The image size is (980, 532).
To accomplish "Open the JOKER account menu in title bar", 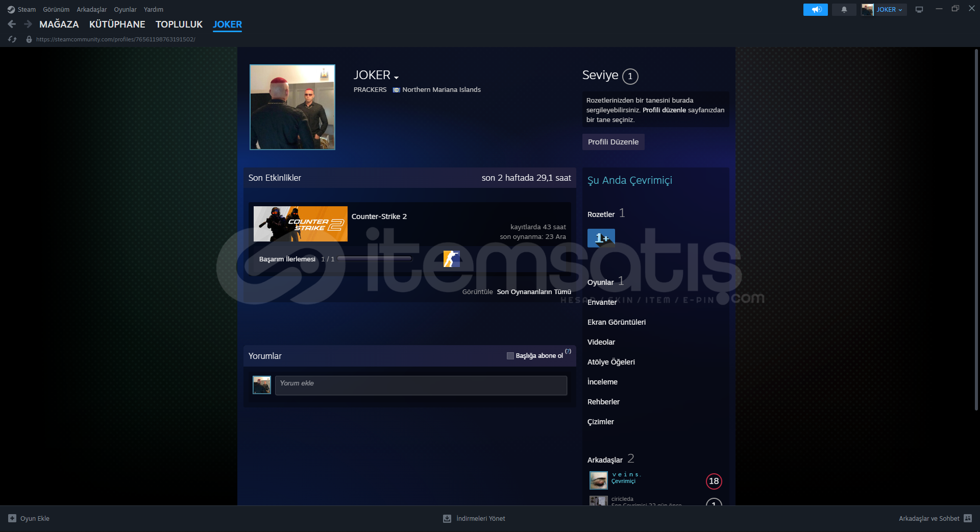I will click(x=884, y=10).
